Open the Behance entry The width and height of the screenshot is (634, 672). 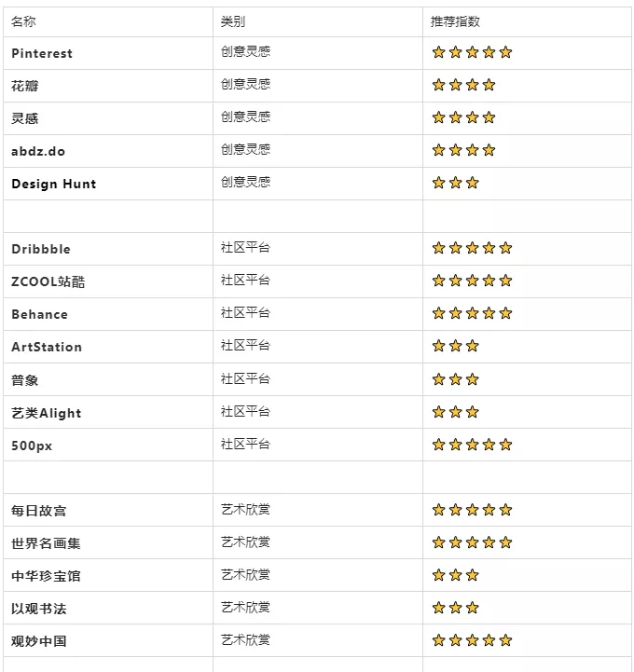pyautogui.click(x=39, y=314)
